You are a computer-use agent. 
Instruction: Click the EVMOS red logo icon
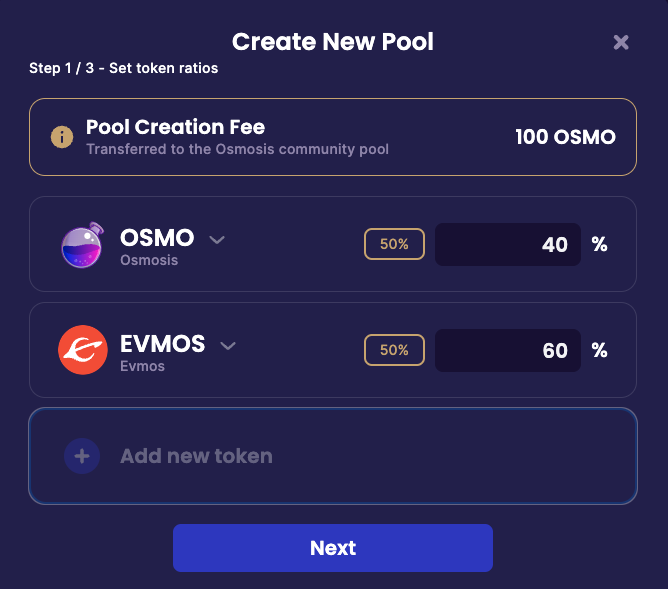[82, 350]
